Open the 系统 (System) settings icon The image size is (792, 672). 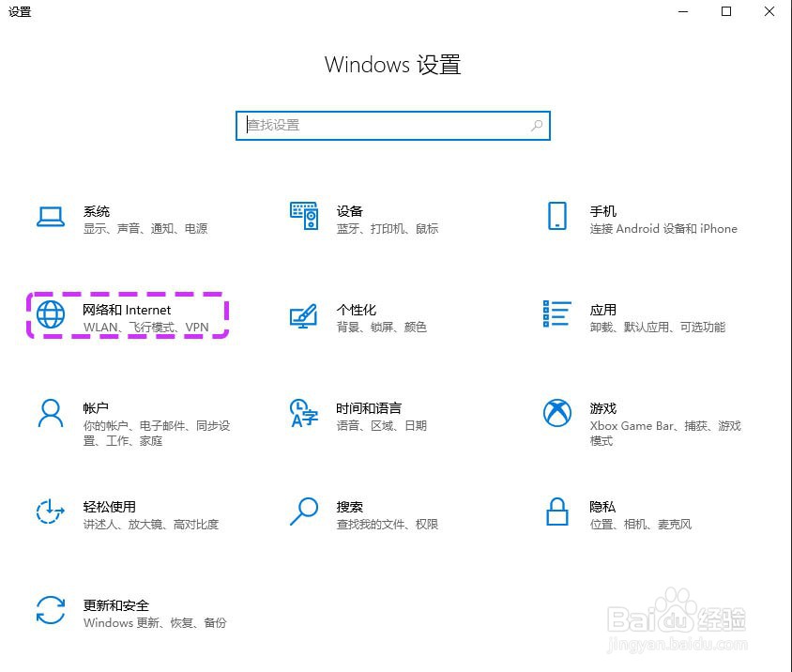[52, 216]
